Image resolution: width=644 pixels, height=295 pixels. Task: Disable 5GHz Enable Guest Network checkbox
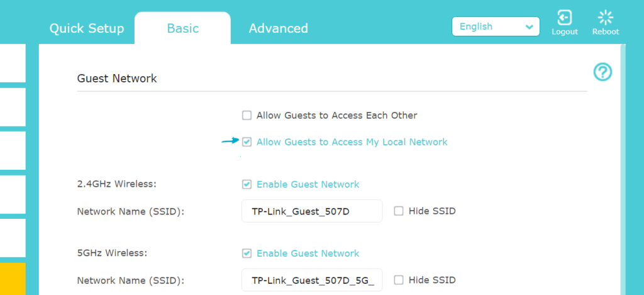247,253
